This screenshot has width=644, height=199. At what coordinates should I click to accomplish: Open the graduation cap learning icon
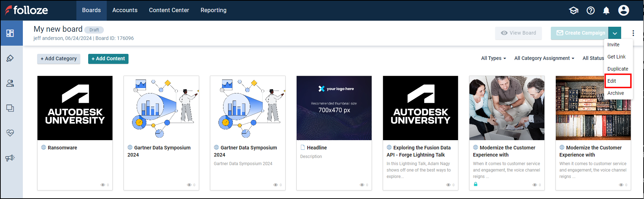(574, 10)
